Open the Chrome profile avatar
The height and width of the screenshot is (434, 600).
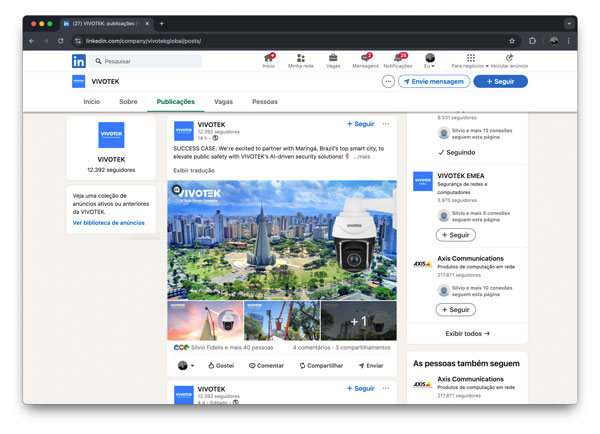click(x=554, y=41)
